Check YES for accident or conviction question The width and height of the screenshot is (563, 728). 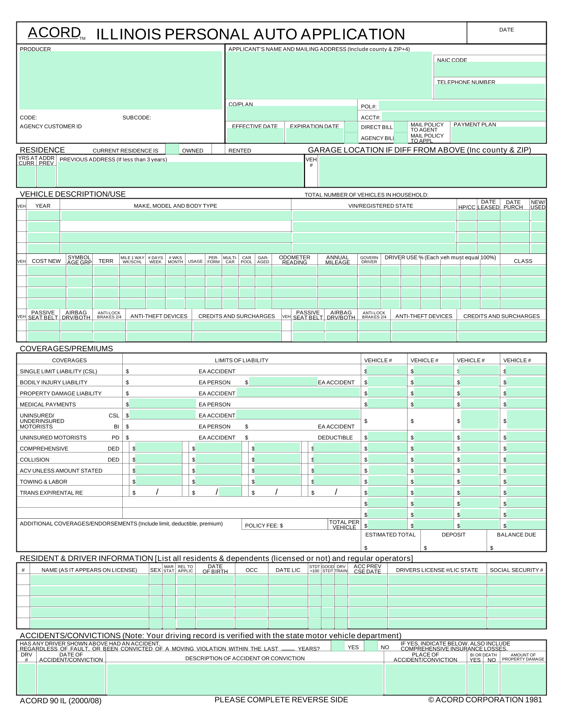pyautogui.click(x=338, y=646)
